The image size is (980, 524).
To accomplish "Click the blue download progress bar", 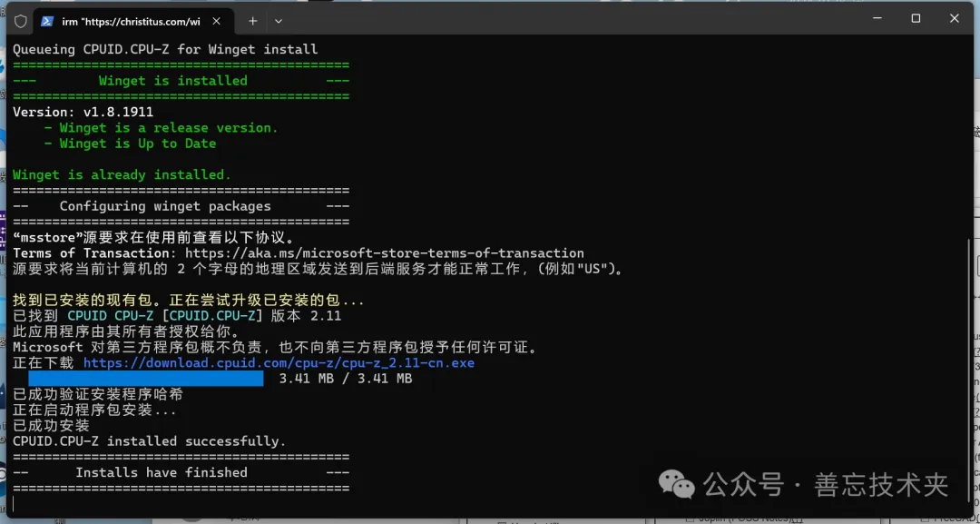I will coord(145,379).
